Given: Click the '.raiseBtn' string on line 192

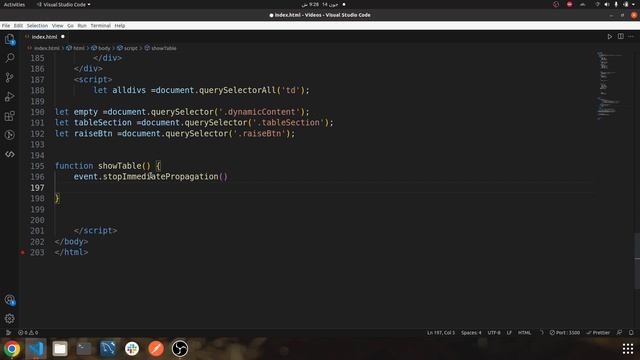Looking at the screenshot, I should (260, 133).
